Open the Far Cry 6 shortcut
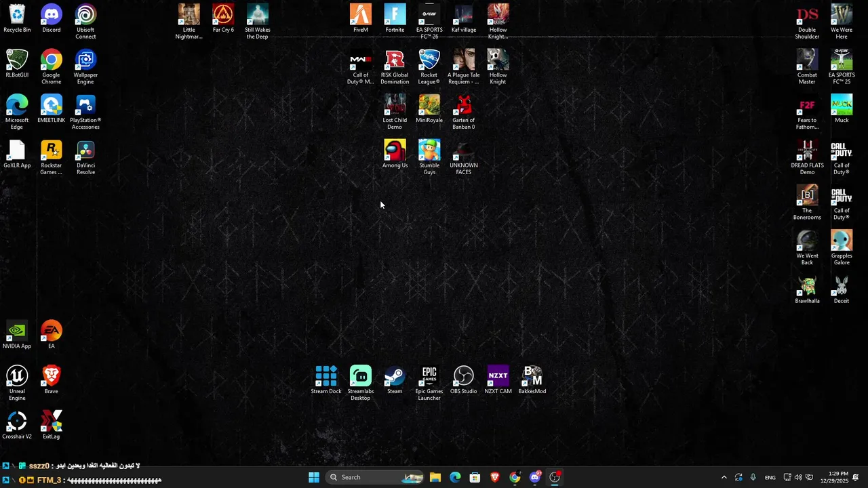Image resolution: width=868 pixels, height=488 pixels. [x=223, y=19]
